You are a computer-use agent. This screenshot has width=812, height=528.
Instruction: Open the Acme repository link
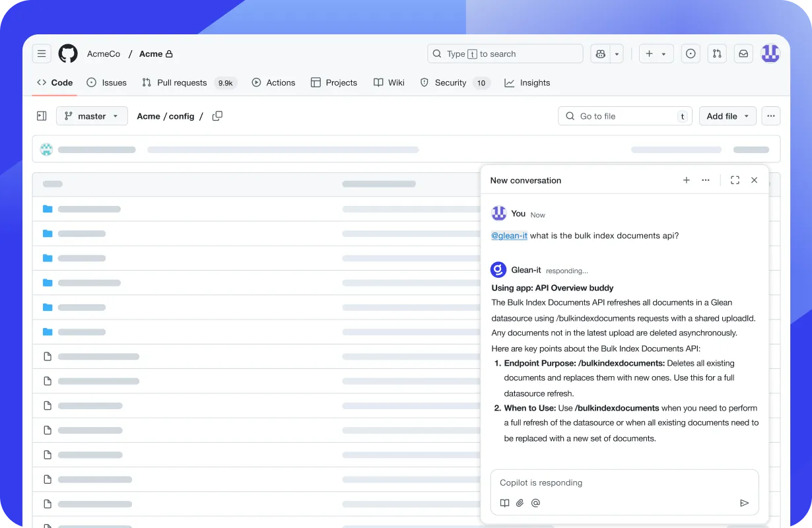(x=151, y=53)
